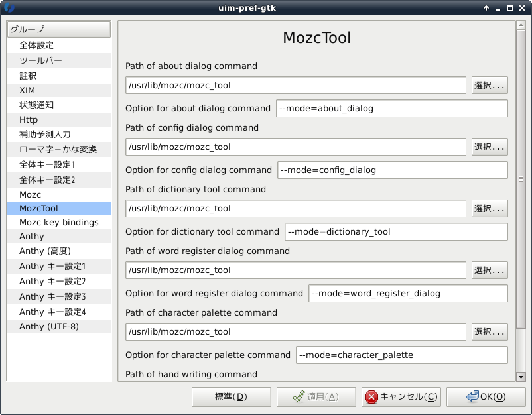The height and width of the screenshot is (415, 532).
Task: Click the about dialog command path field
Action: pos(295,85)
